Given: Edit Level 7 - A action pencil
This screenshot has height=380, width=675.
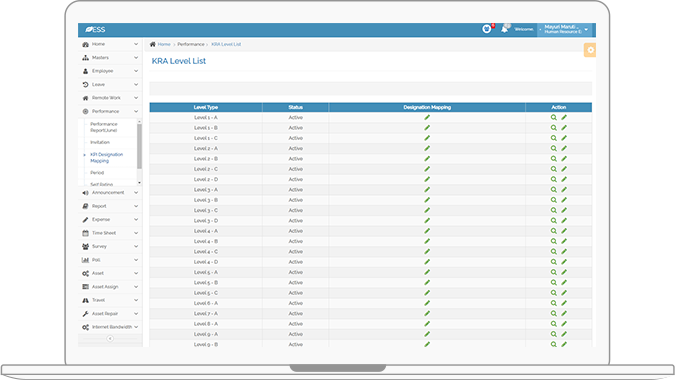Looking at the screenshot, I should (x=564, y=314).
